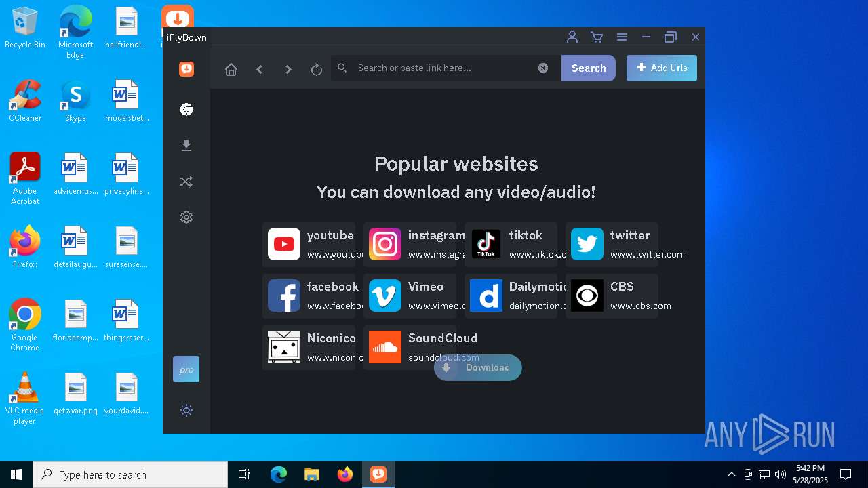
Task: Navigate forward with right arrow
Action: (288, 69)
